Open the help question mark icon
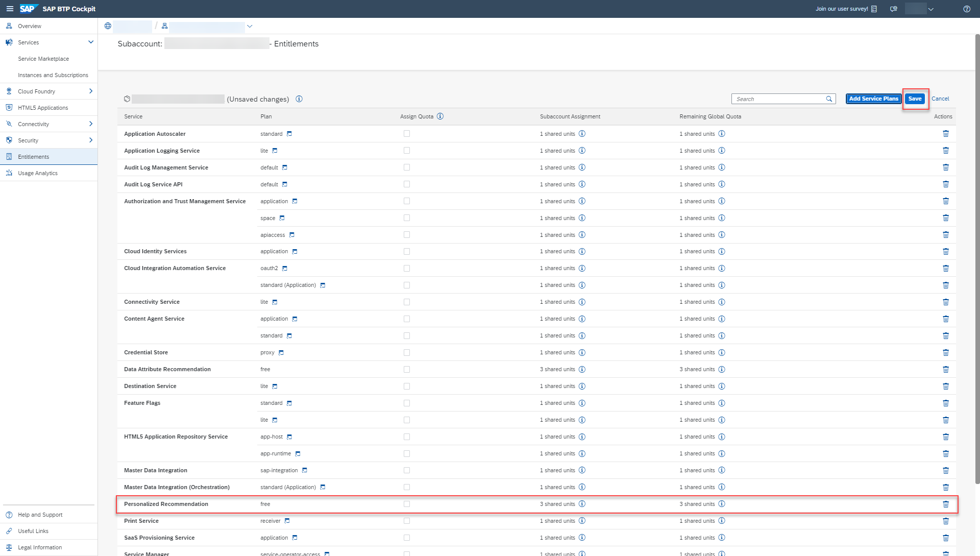980x556 pixels. 967,9
